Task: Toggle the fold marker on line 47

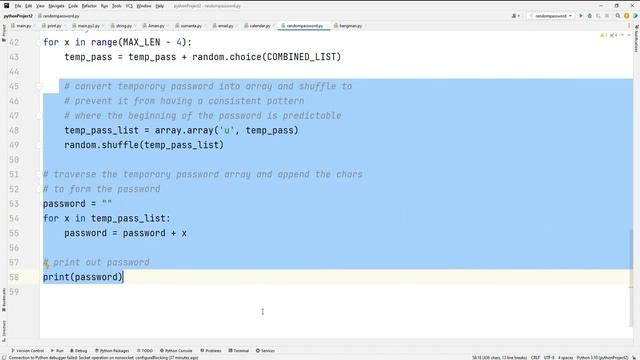Action: pos(40,116)
